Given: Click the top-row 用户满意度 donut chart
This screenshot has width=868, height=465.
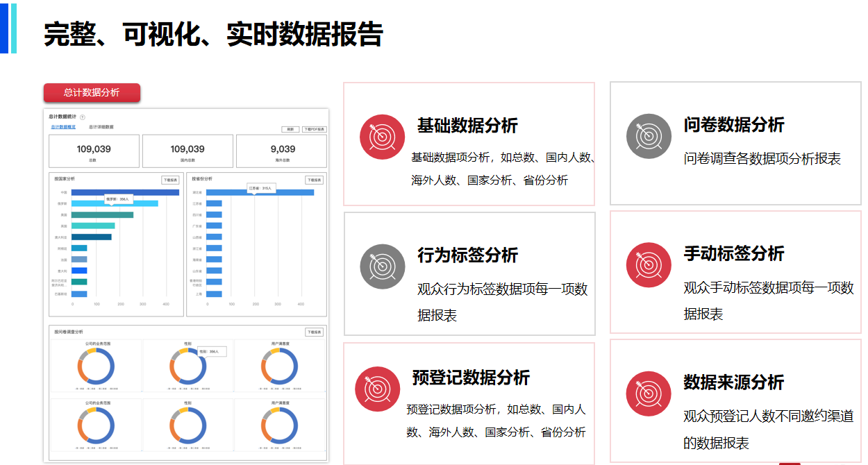Looking at the screenshot, I should tap(280, 366).
